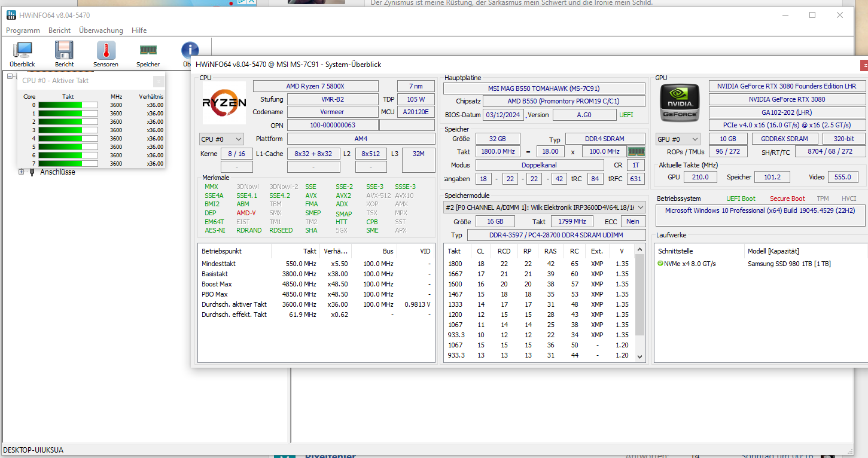
Task: Click the 8704 / 68 / 272 SH/RT/TC field
Action: pos(830,152)
